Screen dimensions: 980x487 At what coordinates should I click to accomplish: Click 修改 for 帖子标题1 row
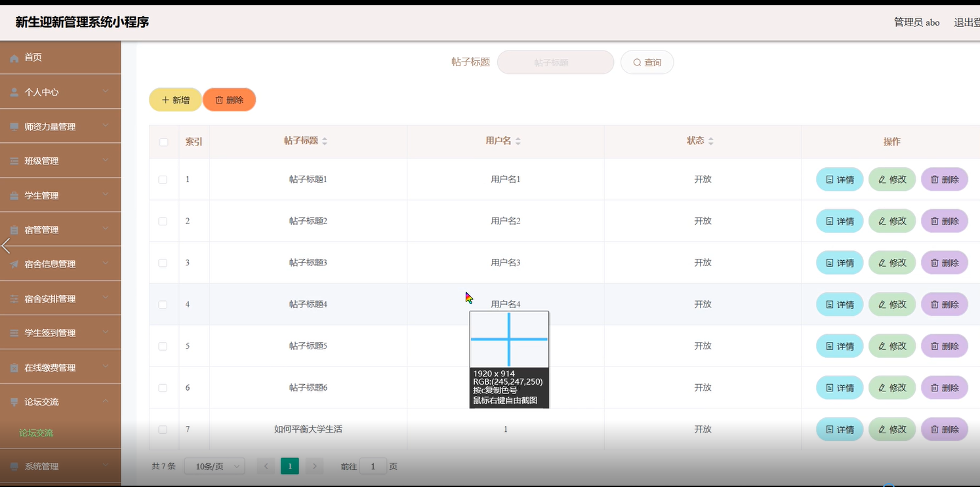tap(892, 180)
